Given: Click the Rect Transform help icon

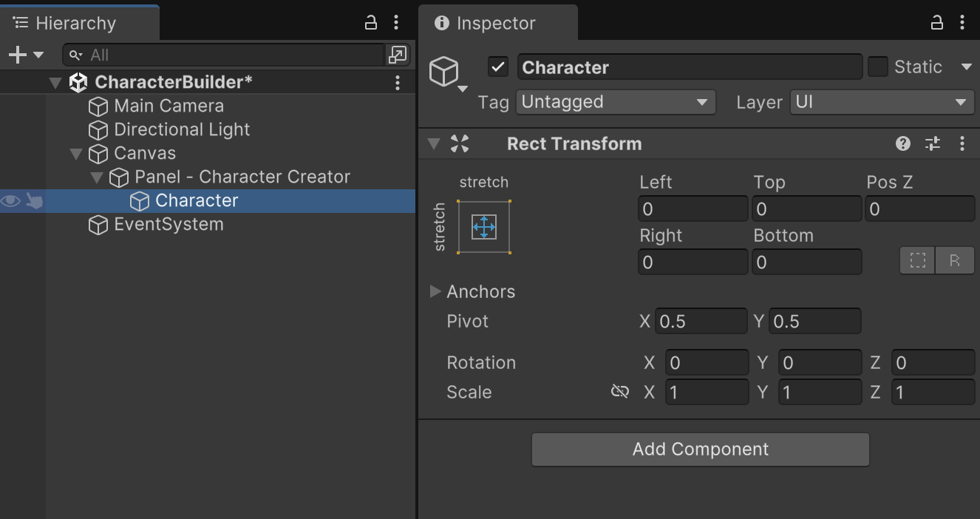Looking at the screenshot, I should [902, 144].
